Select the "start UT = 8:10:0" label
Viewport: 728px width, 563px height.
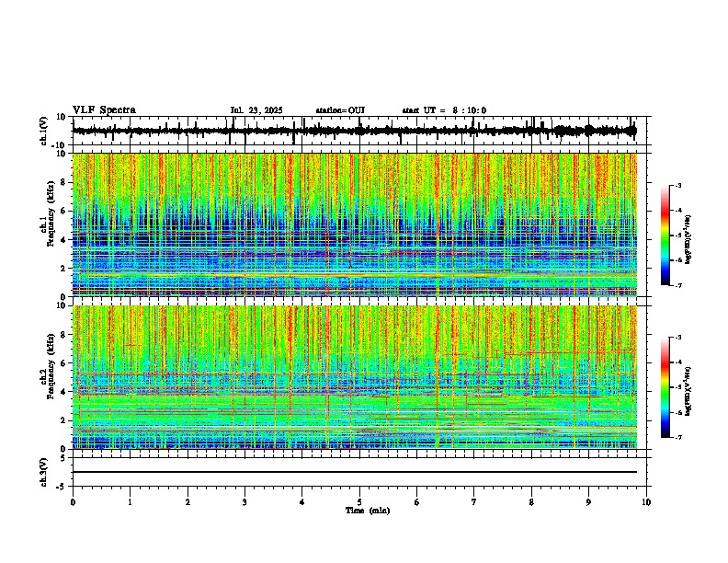[x=444, y=110]
